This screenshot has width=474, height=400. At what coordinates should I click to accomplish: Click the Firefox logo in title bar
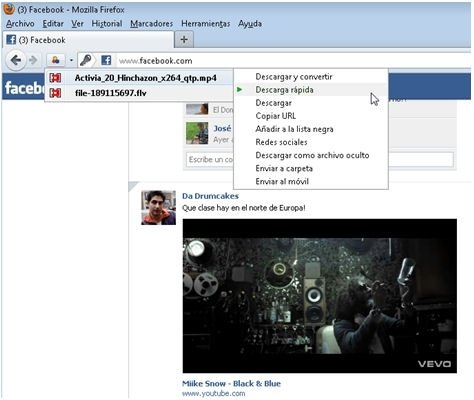9,9
